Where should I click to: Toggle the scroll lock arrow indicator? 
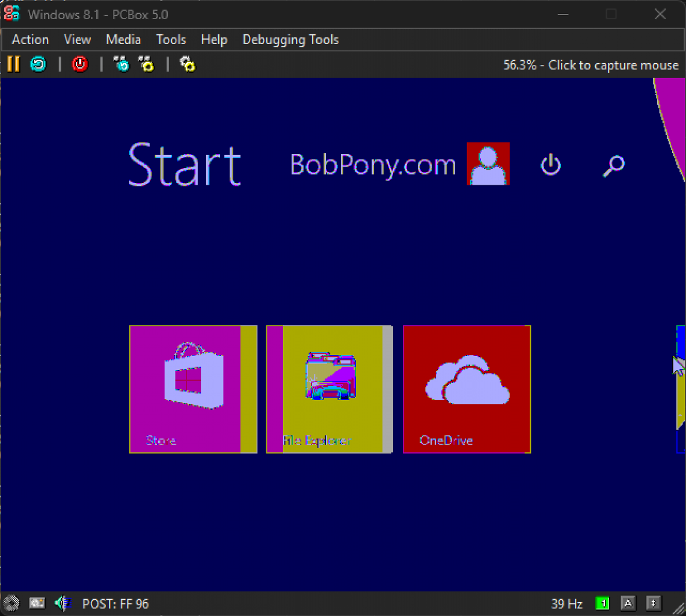[x=654, y=603]
